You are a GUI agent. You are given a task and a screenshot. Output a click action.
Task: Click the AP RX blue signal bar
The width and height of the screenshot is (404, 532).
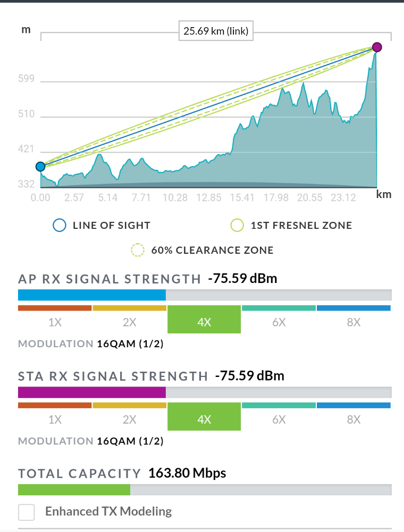92,295
